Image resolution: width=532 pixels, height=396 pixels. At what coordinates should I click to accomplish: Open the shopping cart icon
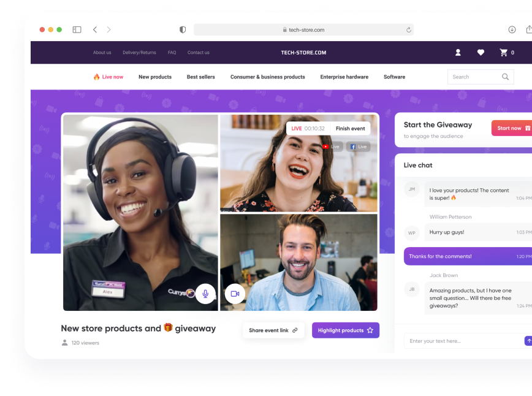504,53
